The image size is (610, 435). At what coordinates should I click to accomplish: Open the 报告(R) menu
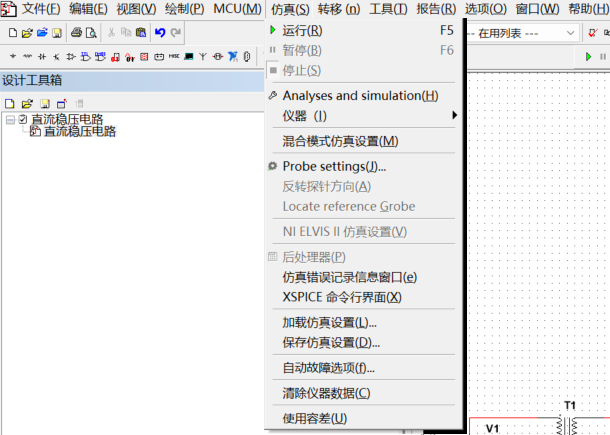pos(436,9)
